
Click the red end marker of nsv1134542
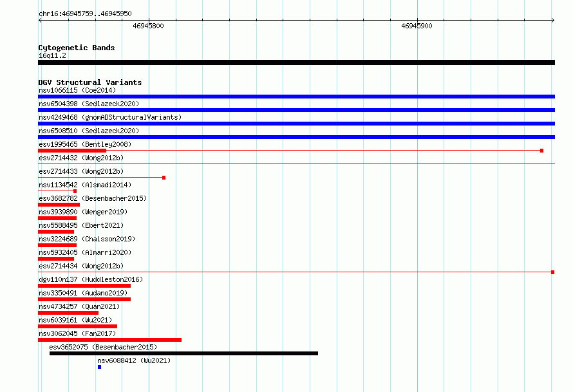[x=75, y=191]
